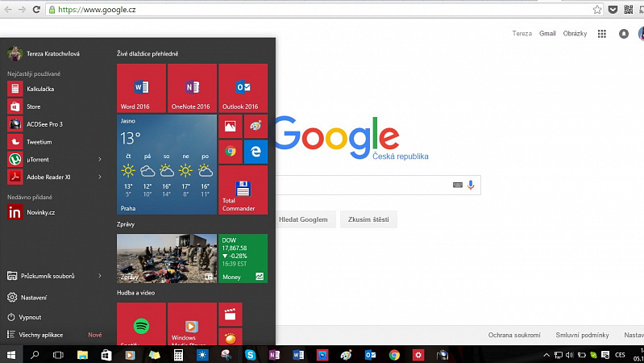
Task: Expand Adobe Reader XI jump list arrow
Action: (100, 177)
